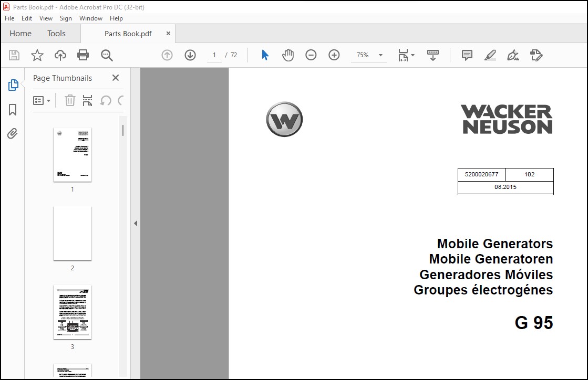Open the Edit menu
Image resolution: width=588 pixels, height=380 pixels.
coord(27,18)
